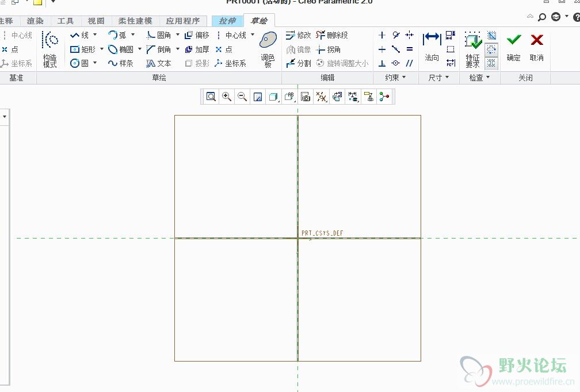Click the Thicken (加厚) tool
The height and width of the screenshot is (392, 580).
tap(197, 49)
